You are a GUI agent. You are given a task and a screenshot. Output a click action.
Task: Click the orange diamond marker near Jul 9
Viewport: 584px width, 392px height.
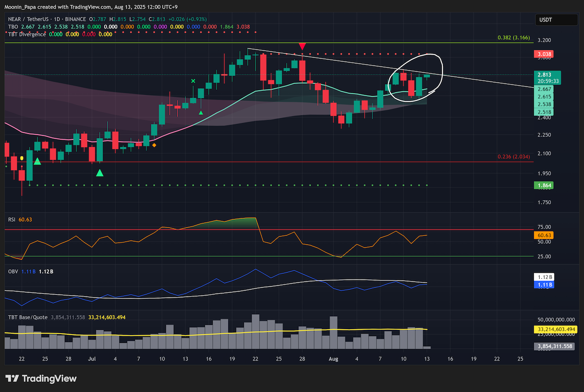154,145
